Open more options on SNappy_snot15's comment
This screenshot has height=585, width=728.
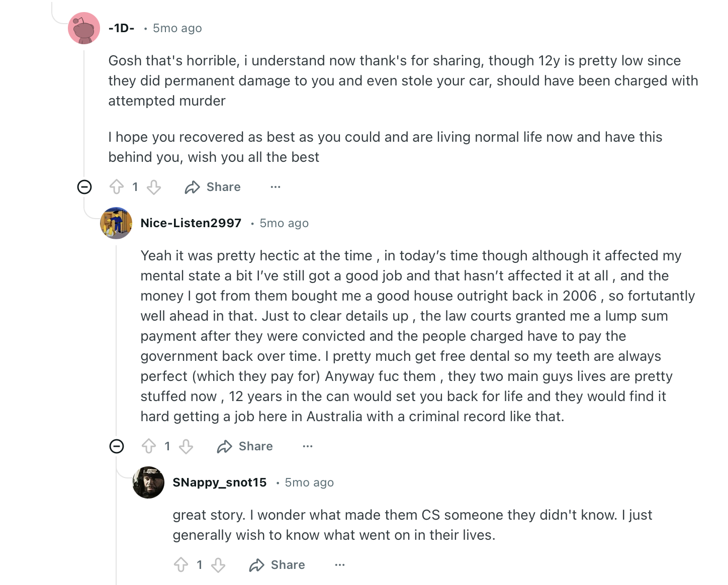340,565
